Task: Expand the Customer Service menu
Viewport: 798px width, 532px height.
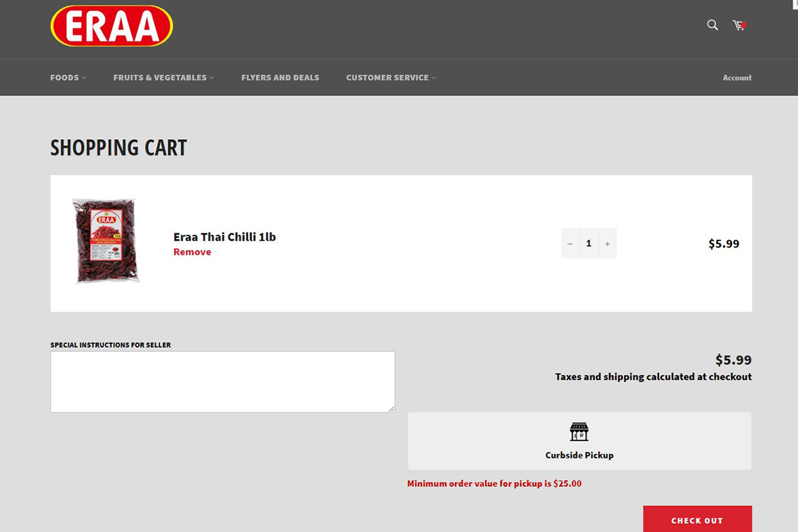Action: pyautogui.click(x=391, y=77)
